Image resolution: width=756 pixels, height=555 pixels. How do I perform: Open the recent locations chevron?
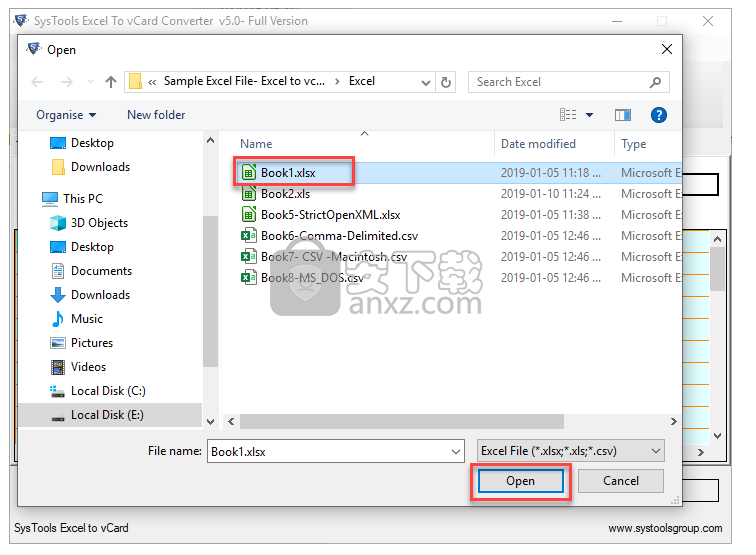pos(90,82)
